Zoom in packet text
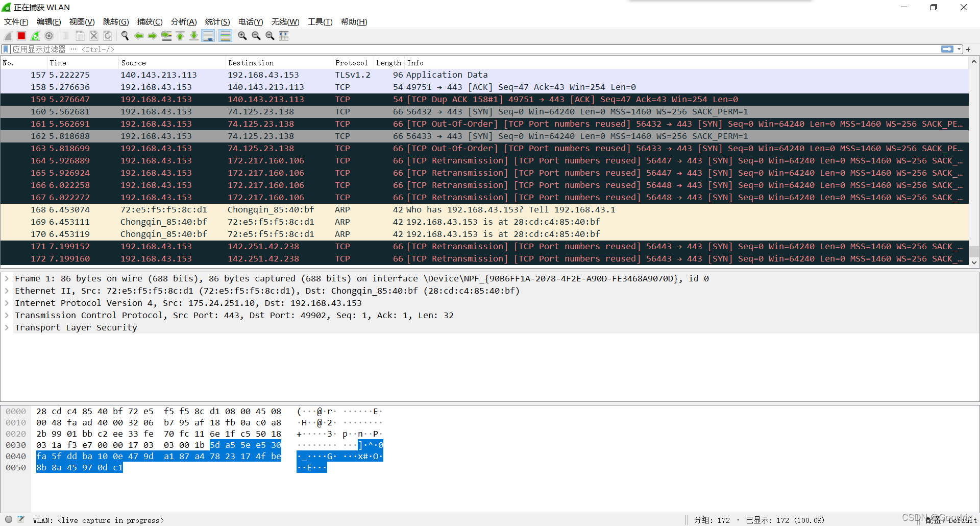 point(242,36)
